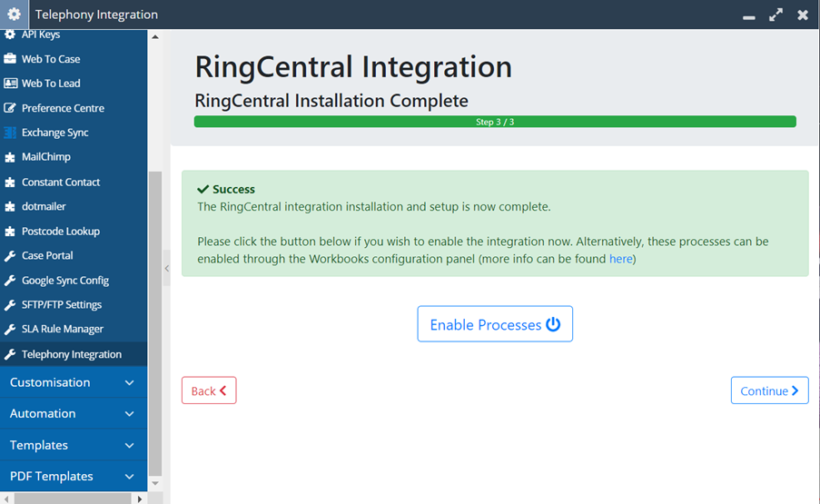820x504 pixels.
Task: Click the Step 3 / 3 progress bar
Action: [495, 122]
